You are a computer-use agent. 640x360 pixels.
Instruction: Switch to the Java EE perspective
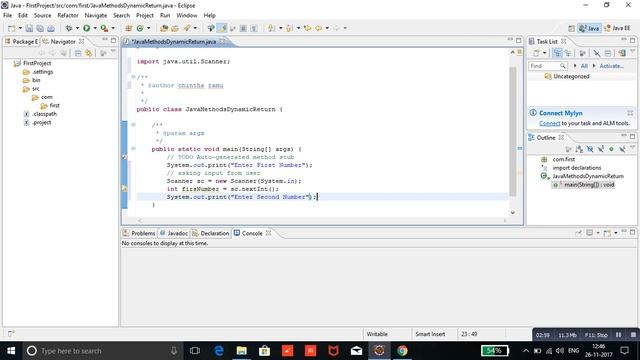click(617, 28)
